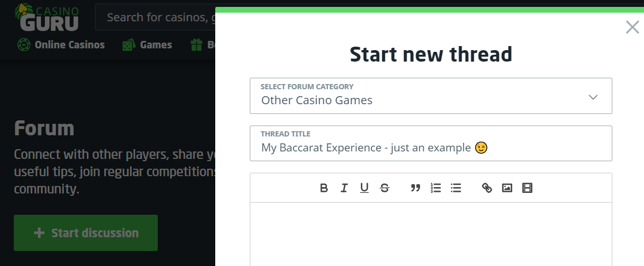This screenshot has width=644, height=266.
Task: Insert a blockquote in the post
Action: (415, 188)
